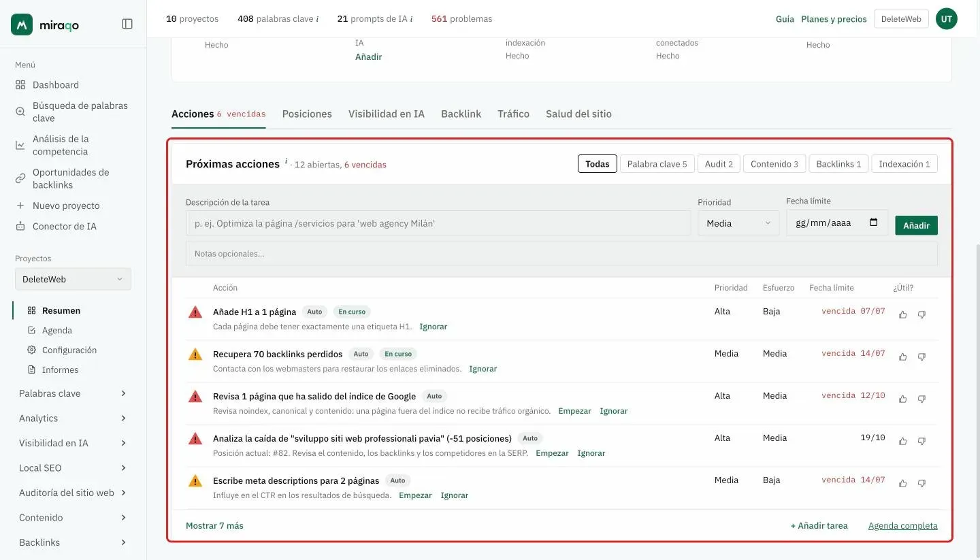980x560 pixels.
Task: Open Conector de IA from the menu
Action: (x=65, y=226)
